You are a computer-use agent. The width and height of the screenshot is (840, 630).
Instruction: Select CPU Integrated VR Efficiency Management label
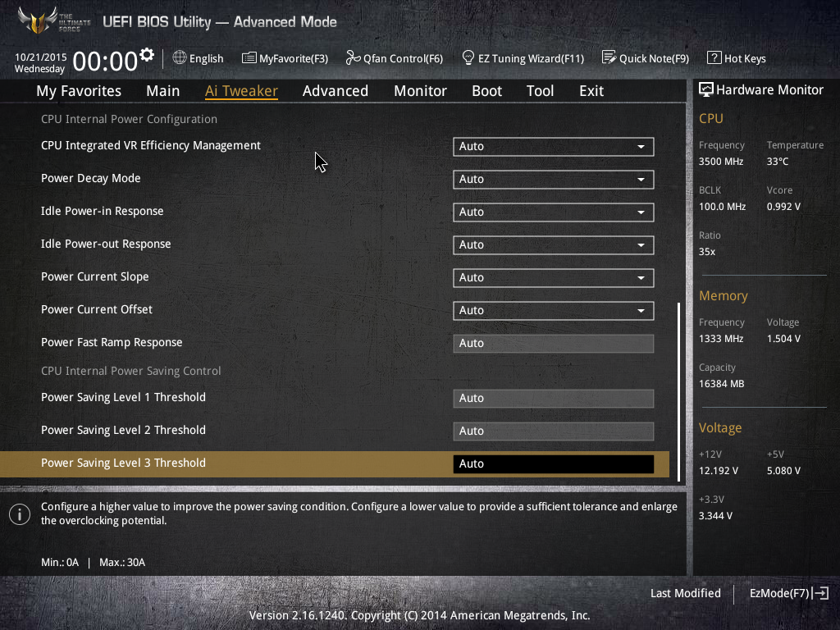pos(151,146)
